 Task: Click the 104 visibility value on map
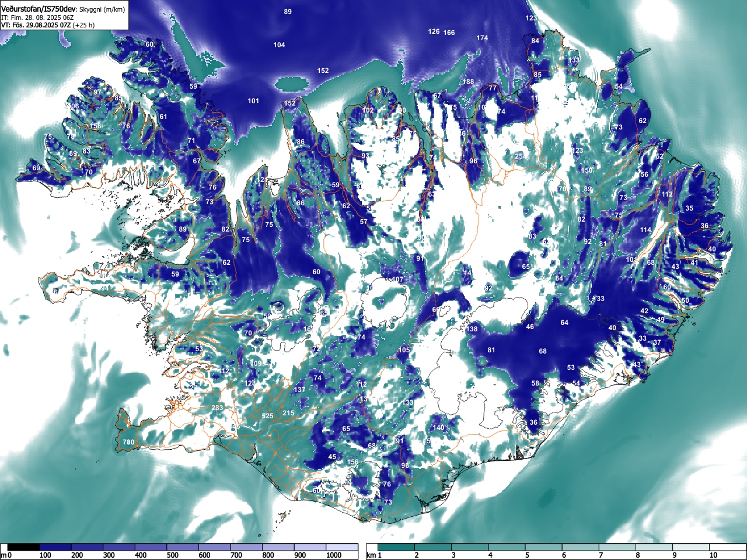coord(279,45)
